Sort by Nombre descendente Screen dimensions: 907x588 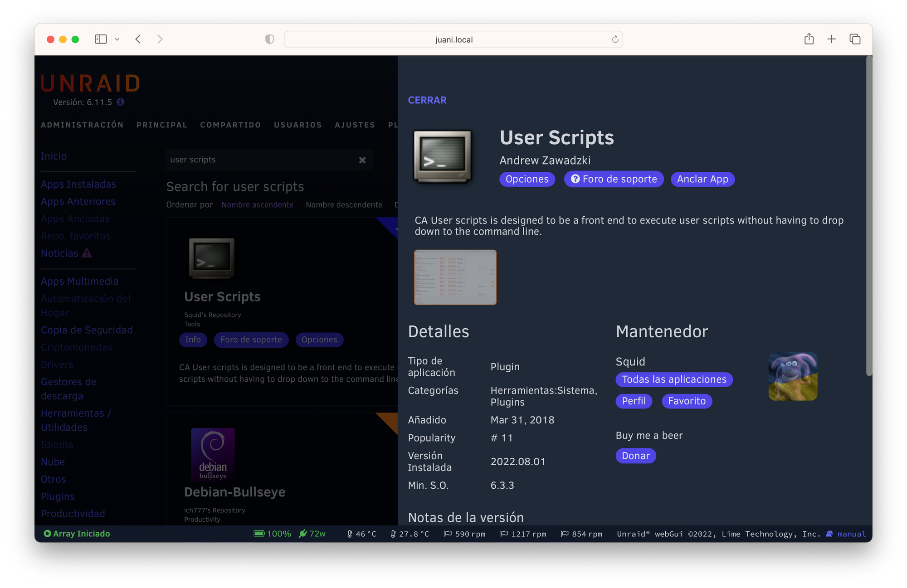click(x=344, y=204)
